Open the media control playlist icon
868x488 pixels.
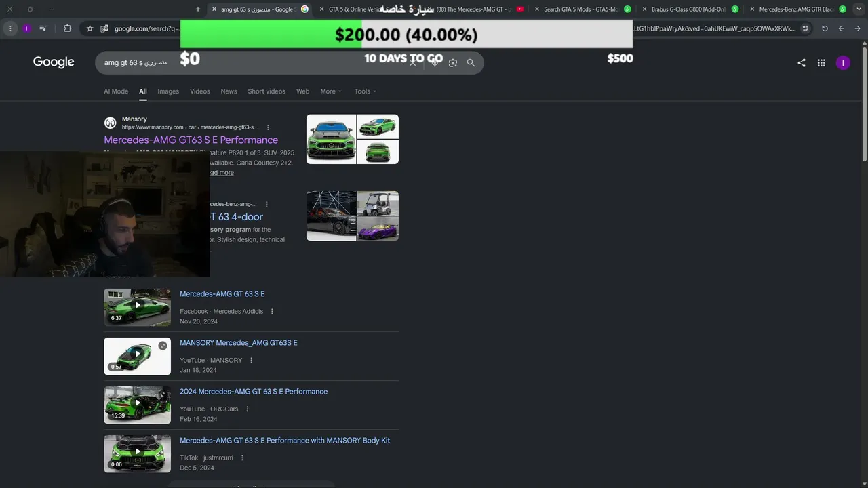pos(43,28)
